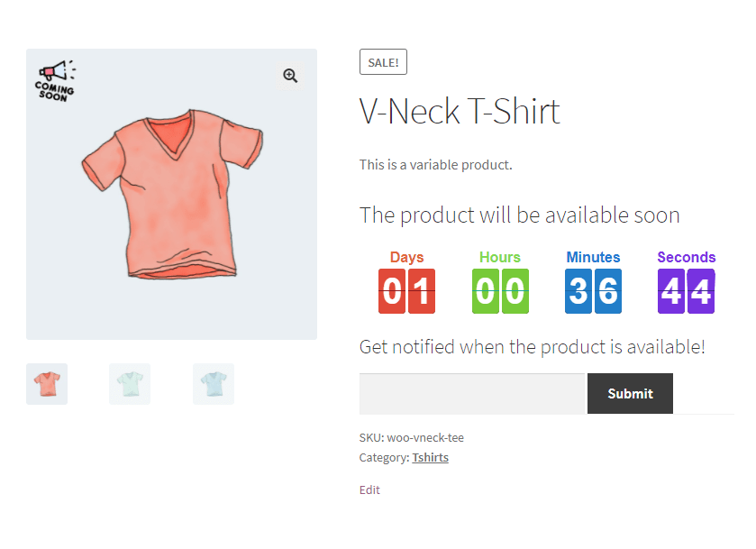This screenshot has height=549, width=756.
Task: Click the magnifier zoom icon on product image
Action: [x=290, y=76]
